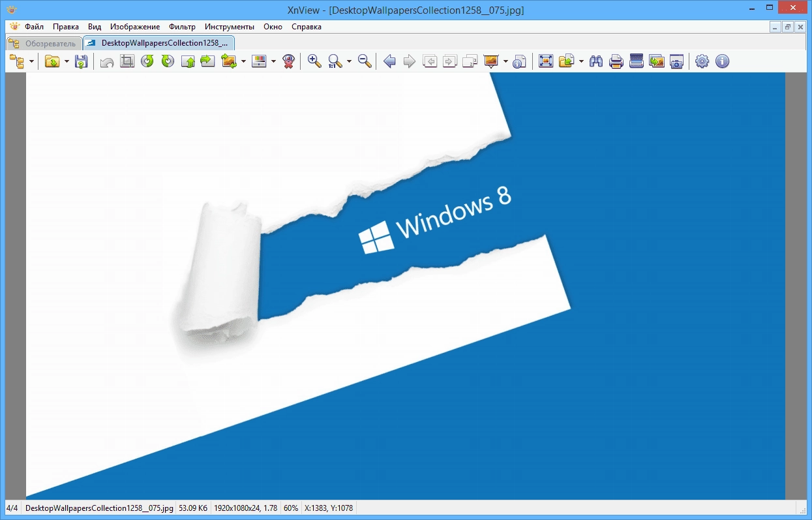Screen dimensions: 812x520
Task: Click the Print icon
Action: coord(616,61)
